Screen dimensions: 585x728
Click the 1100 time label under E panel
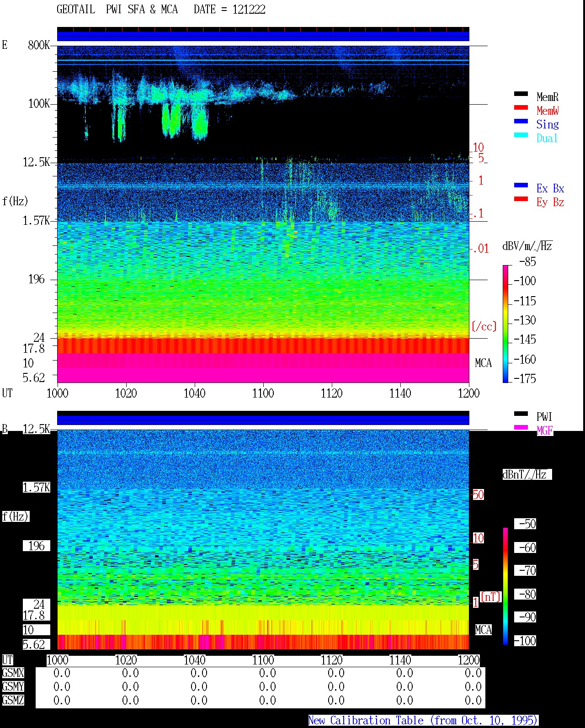pos(263,393)
